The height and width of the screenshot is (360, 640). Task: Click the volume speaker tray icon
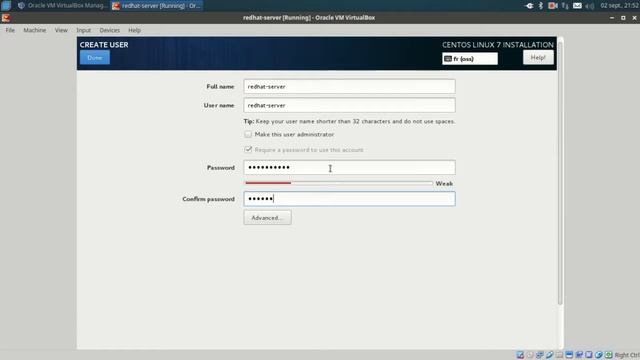pos(589,6)
